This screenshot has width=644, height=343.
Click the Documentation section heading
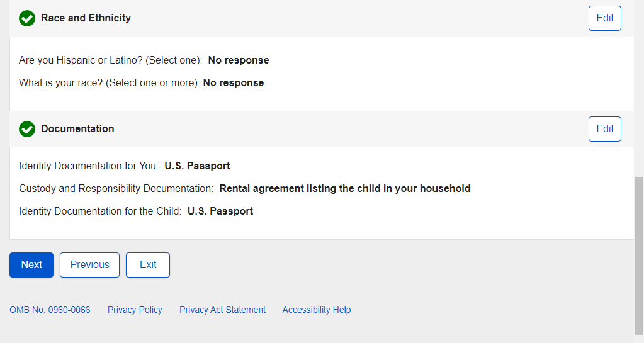tap(77, 129)
